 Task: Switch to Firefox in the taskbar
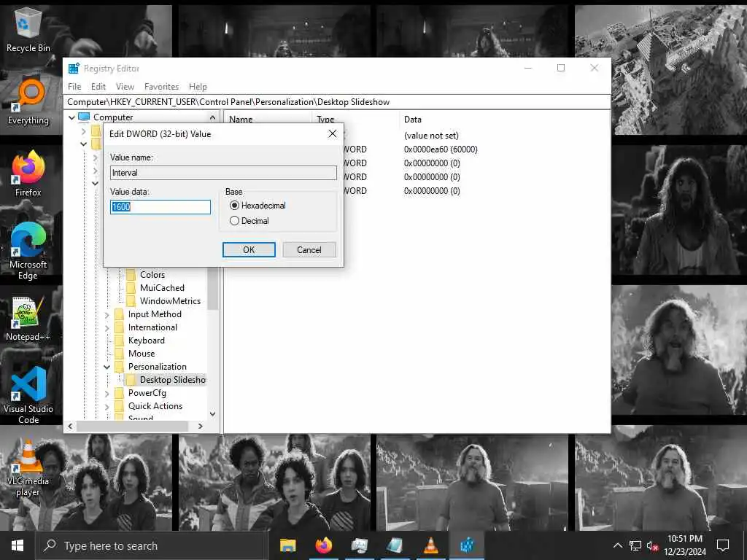point(323,545)
